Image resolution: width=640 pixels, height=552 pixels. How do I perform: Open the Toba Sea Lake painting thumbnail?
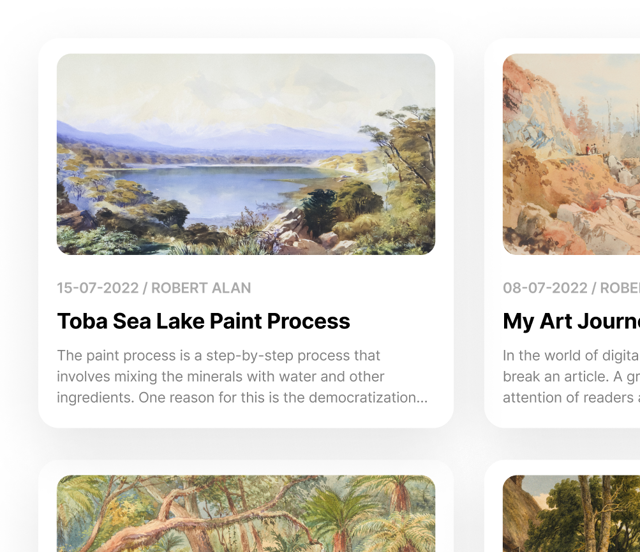tap(246, 154)
